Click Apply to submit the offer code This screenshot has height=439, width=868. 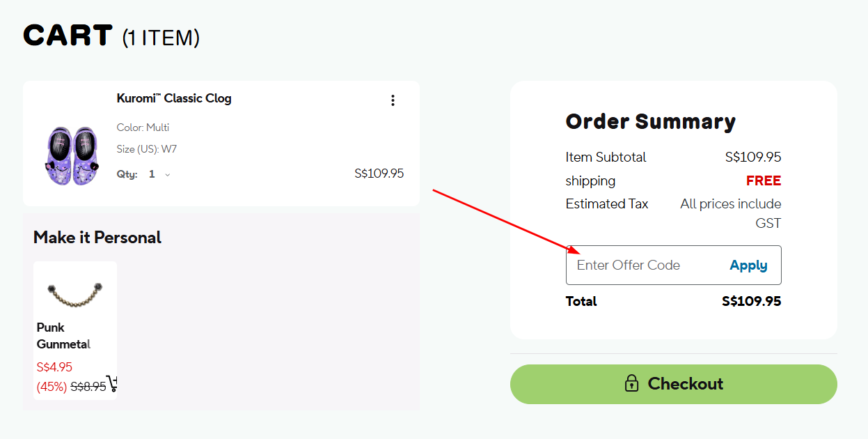[x=748, y=265]
